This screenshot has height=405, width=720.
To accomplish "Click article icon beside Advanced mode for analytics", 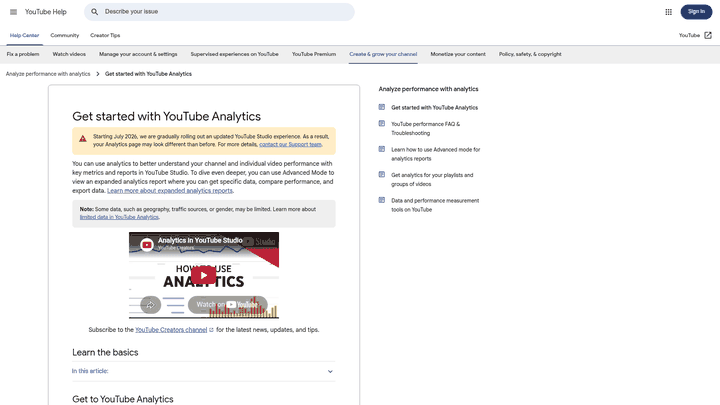I will [x=382, y=149].
